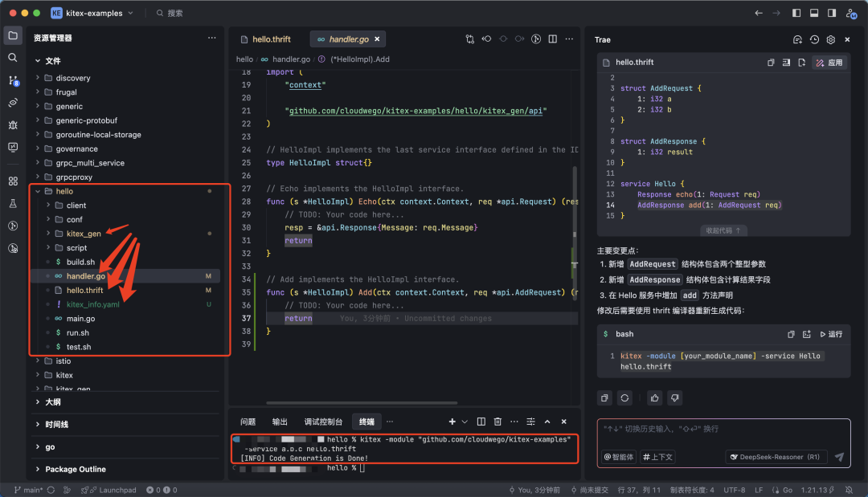Screen dimensions: 868x497
Task: Copy the kitex bash command snippet
Action: coord(791,333)
